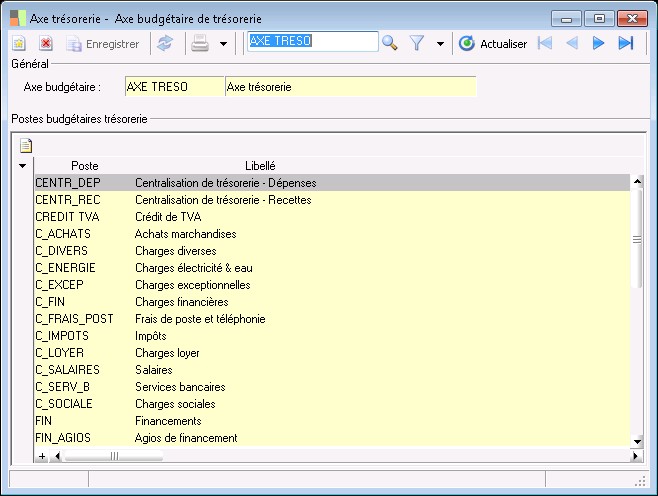Click the refresh arrows toolbar icon
Screen dimensions: 658x496
(x=165, y=43)
